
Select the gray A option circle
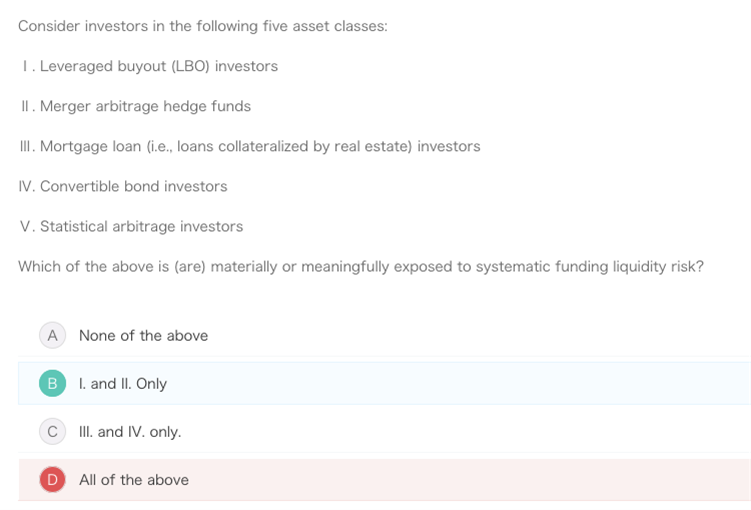(x=52, y=335)
